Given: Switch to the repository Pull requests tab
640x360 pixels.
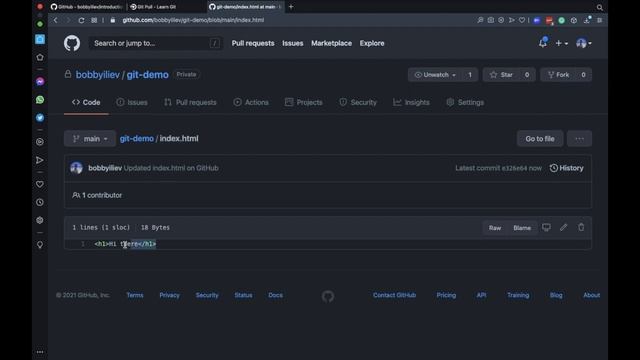Looking at the screenshot, I should click(190, 102).
